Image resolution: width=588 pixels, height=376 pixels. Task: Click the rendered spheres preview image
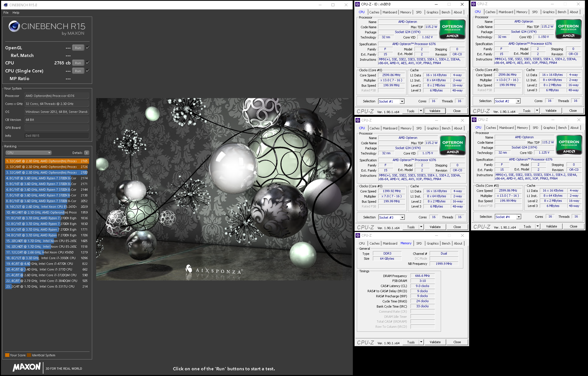(x=224, y=189)
